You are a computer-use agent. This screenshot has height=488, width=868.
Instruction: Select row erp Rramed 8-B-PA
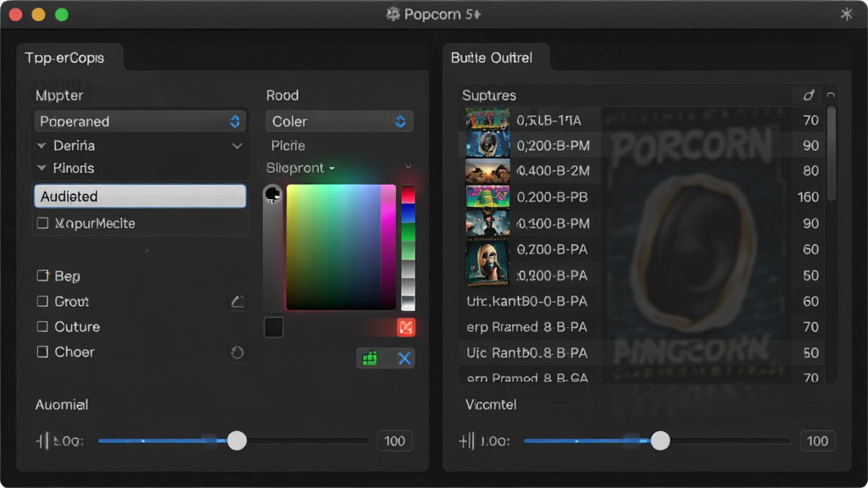642,327
